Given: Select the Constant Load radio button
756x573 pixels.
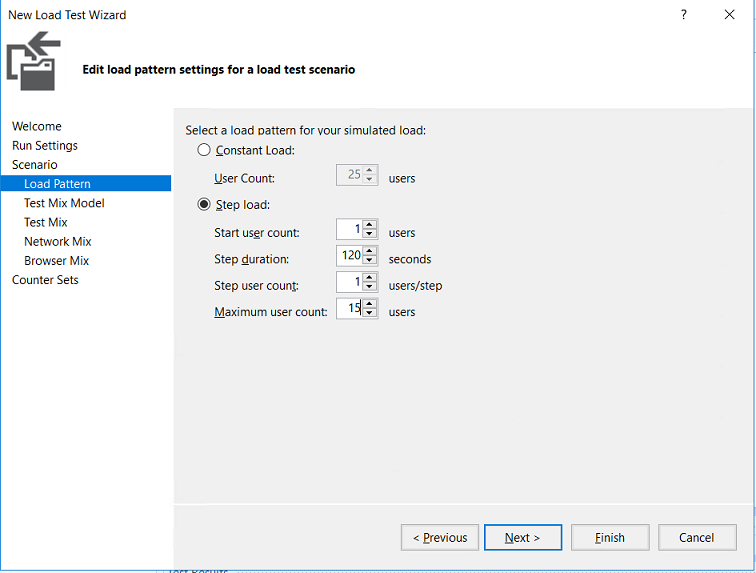Looking at the screenshot, I should click(204, 150).
